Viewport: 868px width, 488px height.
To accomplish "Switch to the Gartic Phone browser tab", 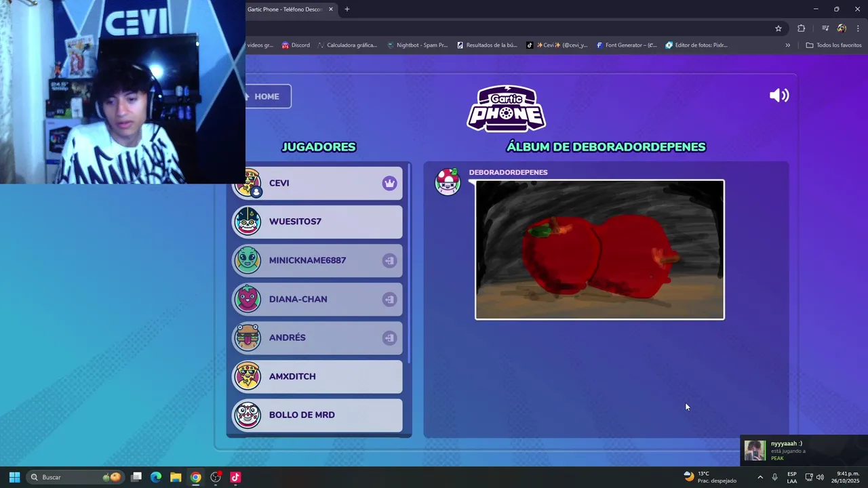I will pos(285,9).
